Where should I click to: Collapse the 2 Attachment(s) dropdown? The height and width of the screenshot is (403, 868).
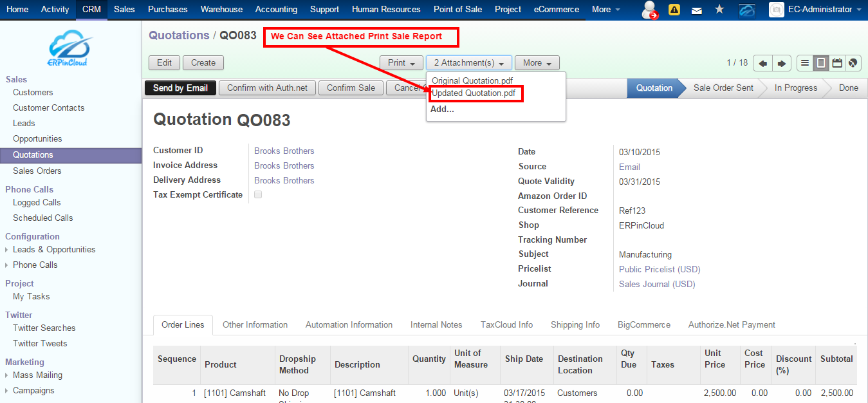tap(468, 63)
